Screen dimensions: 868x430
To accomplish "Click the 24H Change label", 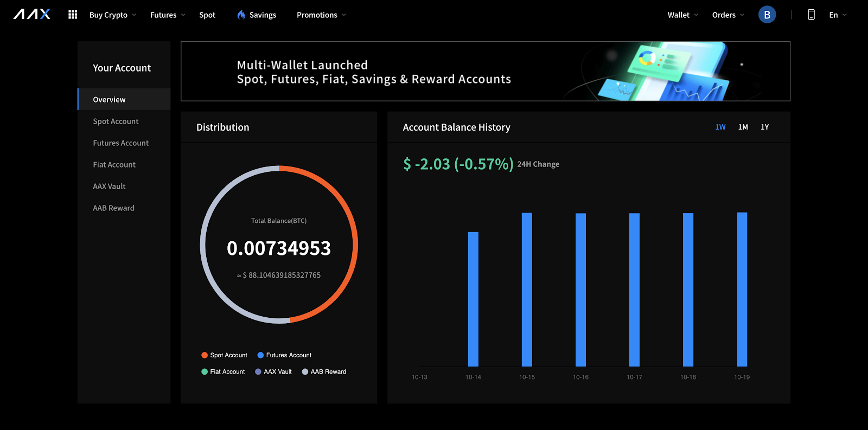I will click(x=538, y=164).
